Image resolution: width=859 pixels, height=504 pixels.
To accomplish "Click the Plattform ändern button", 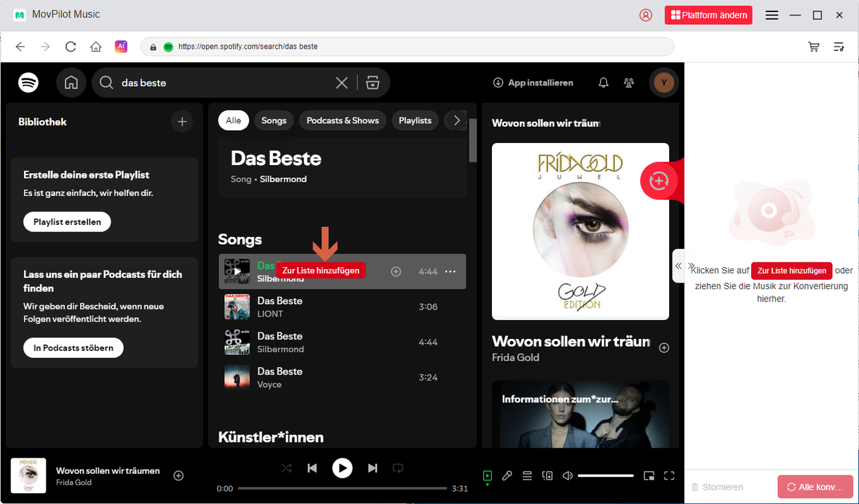I will coord(709,15).
